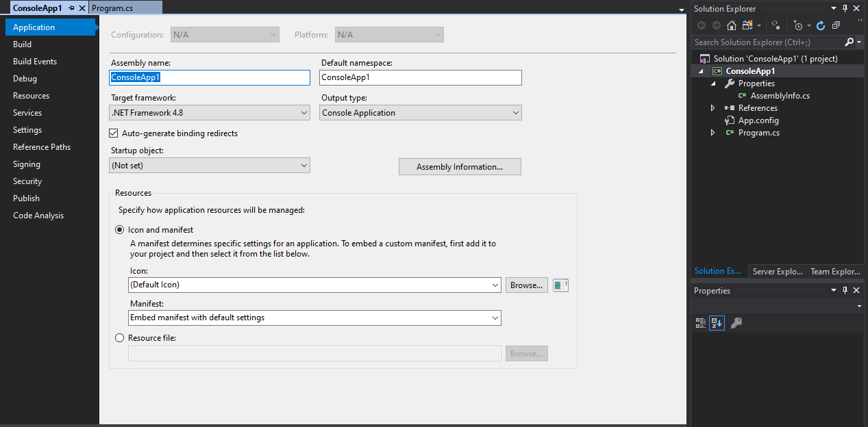Expand the References node in Solution Explorer
This screenshot has width=868, height=427.
click(713, 108)
